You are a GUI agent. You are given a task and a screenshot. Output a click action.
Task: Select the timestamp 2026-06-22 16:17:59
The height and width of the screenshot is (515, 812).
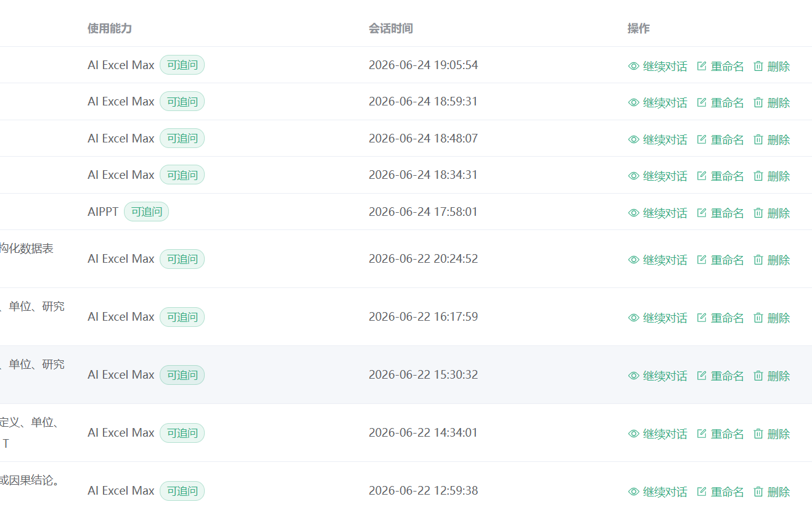click(x=423, y=316)
